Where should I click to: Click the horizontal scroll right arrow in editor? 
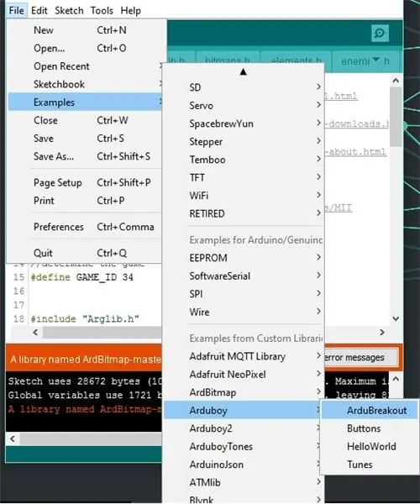[381, 332]
